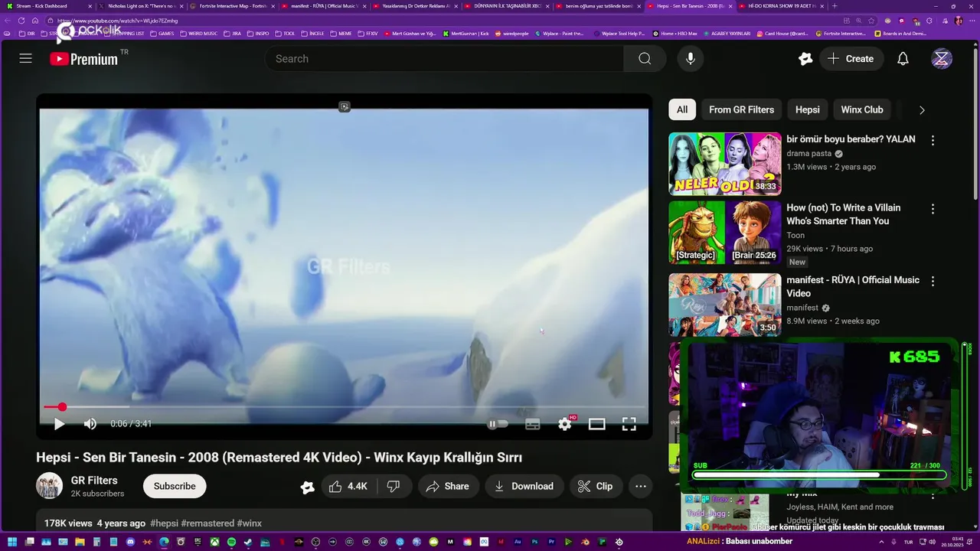Click the Create button
This screenshot has height=551, width=980.
click(851, 59)
